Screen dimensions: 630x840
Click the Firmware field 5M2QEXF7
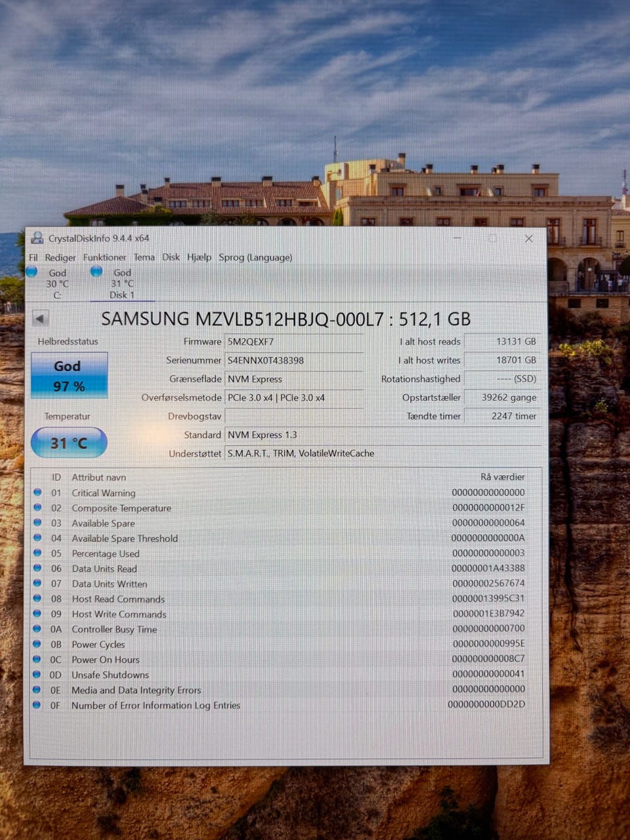click(x=293, y=341)
